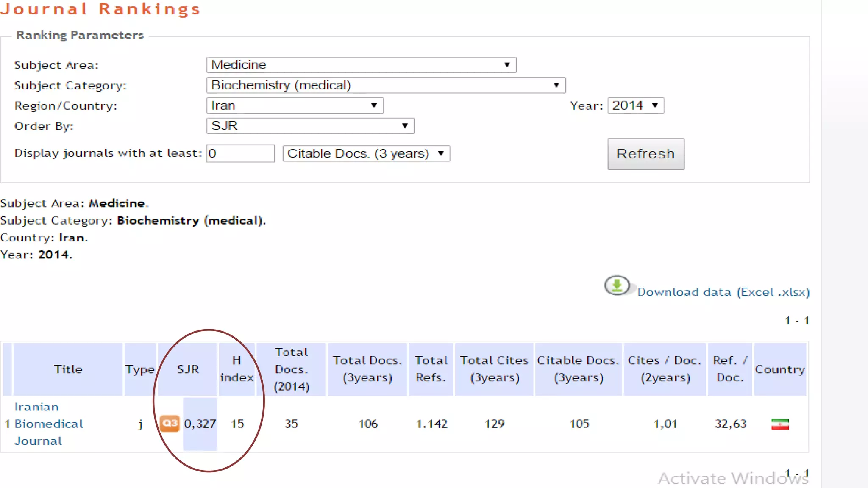Click the Cites / Doc. (2years) header
This screenshot has height=488, width=868.
tap(665, 369)
